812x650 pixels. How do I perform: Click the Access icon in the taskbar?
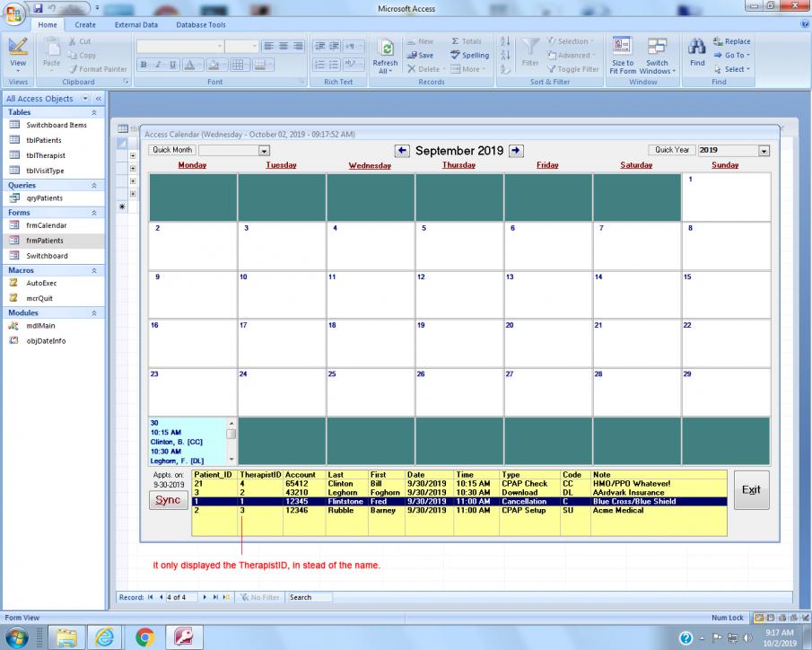pyautogui.click(x=184, y=637)
